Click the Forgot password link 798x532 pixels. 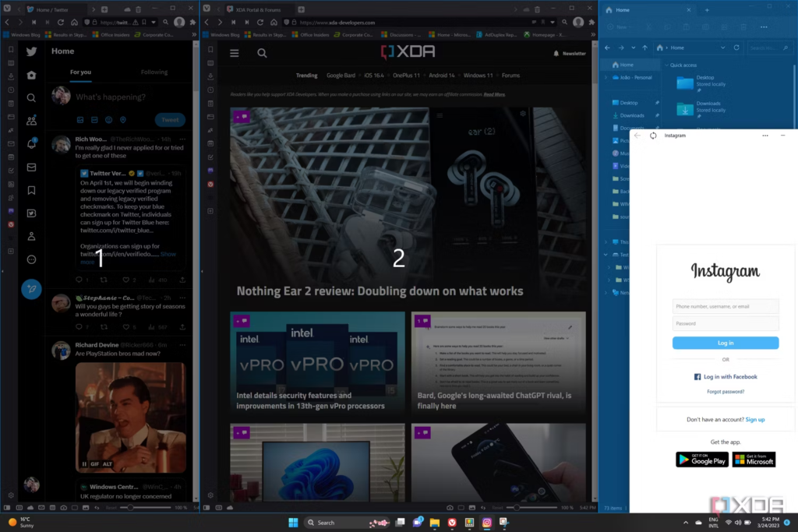pyautogui.click(x=725, y=391)
